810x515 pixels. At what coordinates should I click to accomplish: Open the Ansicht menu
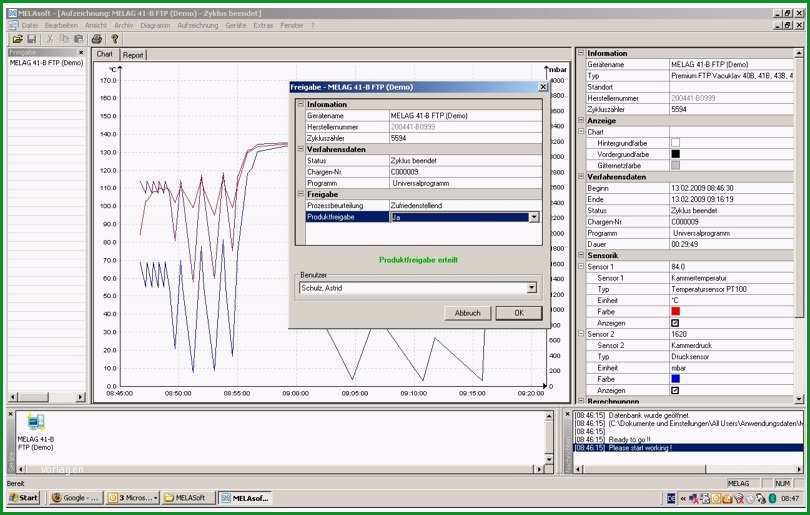[x=96, y=25]
